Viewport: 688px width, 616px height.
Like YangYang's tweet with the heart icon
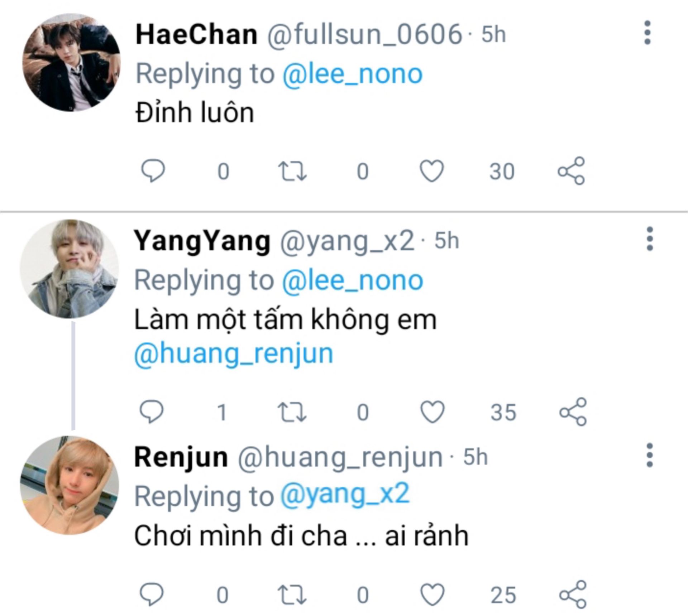coord(433,412)
